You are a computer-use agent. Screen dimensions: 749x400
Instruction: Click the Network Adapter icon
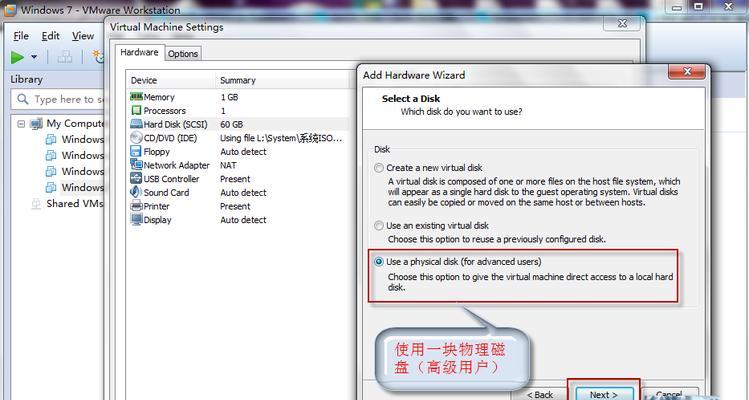[x=136, y=165]
